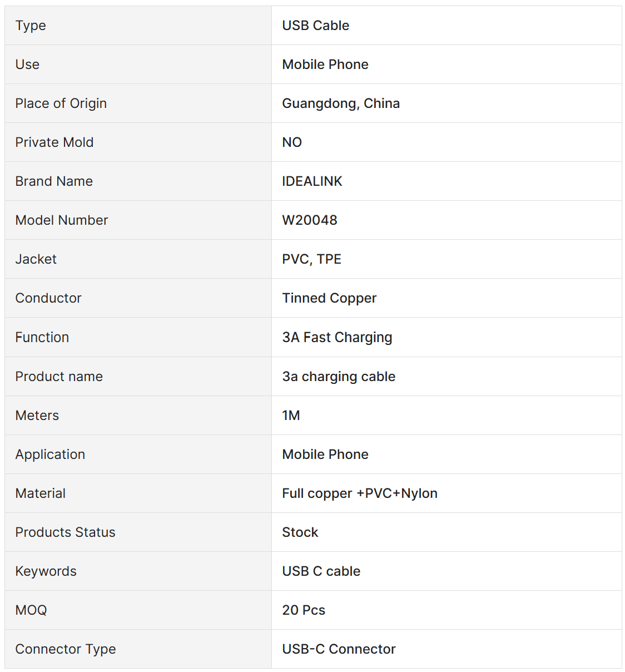The width and height of the screenshot is (625, 672).
Task: Click the 'IDEALINK' brand name value
Action: pyautogui.click(x=312, y=181)
